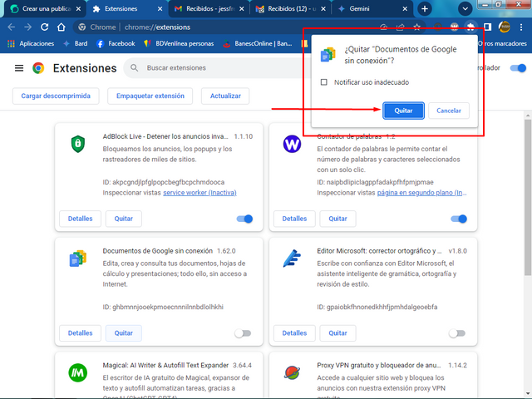Click the Actualizar button
532x399 pixels.
(x=225, y=96)
